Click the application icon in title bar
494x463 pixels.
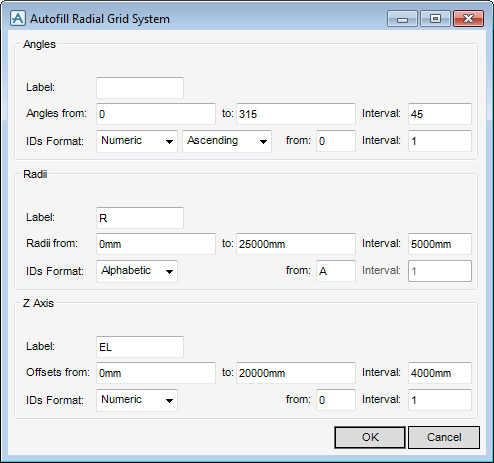click(x=18, y=18)
